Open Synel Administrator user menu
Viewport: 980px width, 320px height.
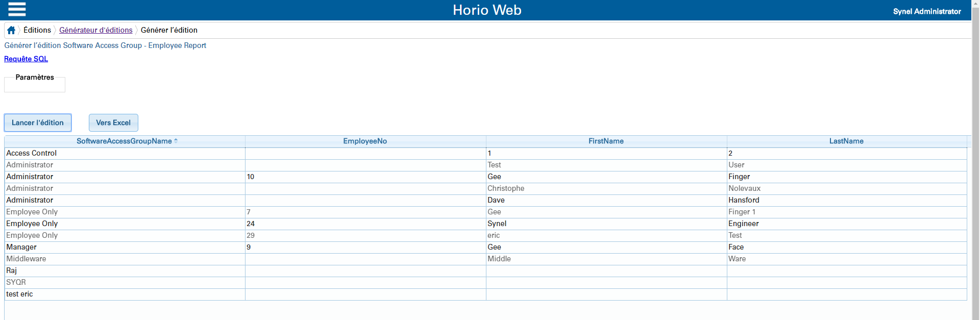tap(926, 11)
